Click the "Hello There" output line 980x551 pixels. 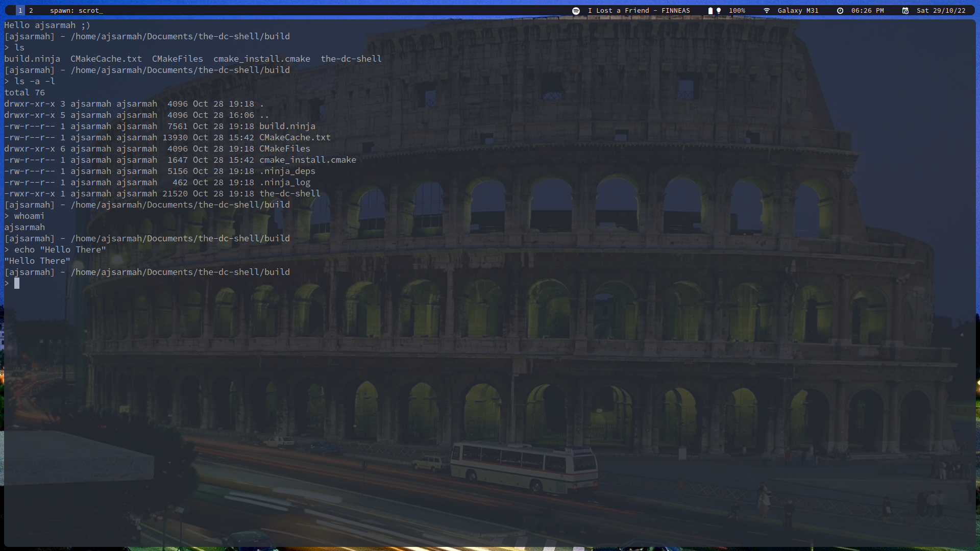37,261
